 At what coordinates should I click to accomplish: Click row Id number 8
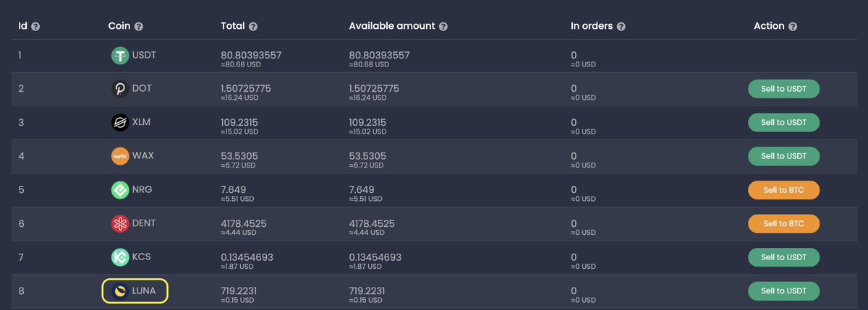point(20,291)
